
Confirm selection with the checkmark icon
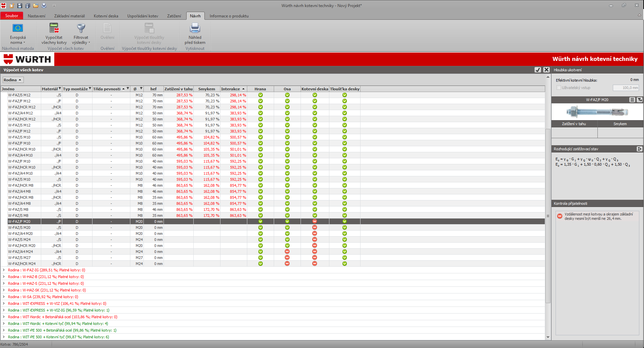point(538,70)
